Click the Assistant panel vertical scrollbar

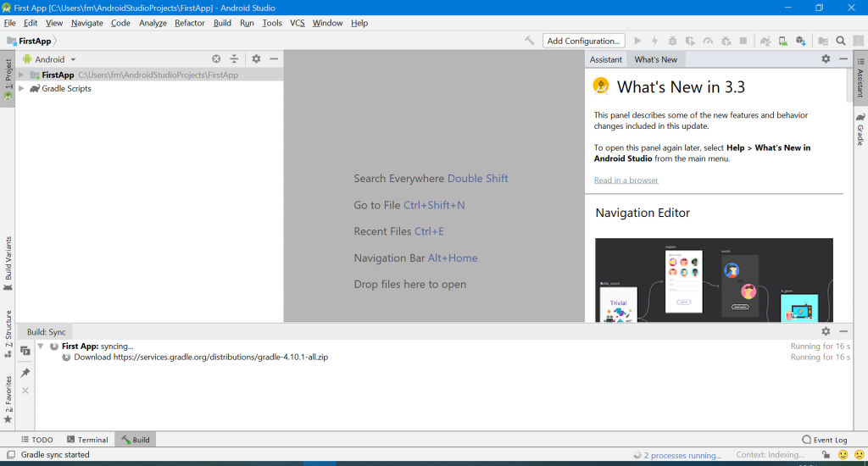click(x=849, y=86)
